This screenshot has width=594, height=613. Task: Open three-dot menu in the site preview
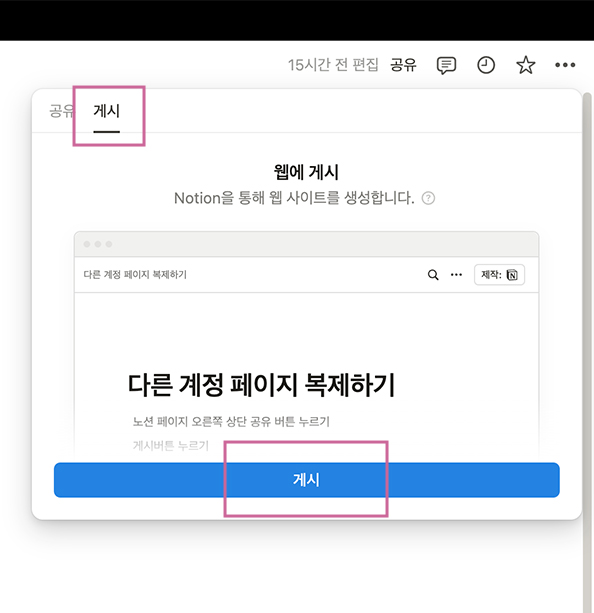[456, 275]
